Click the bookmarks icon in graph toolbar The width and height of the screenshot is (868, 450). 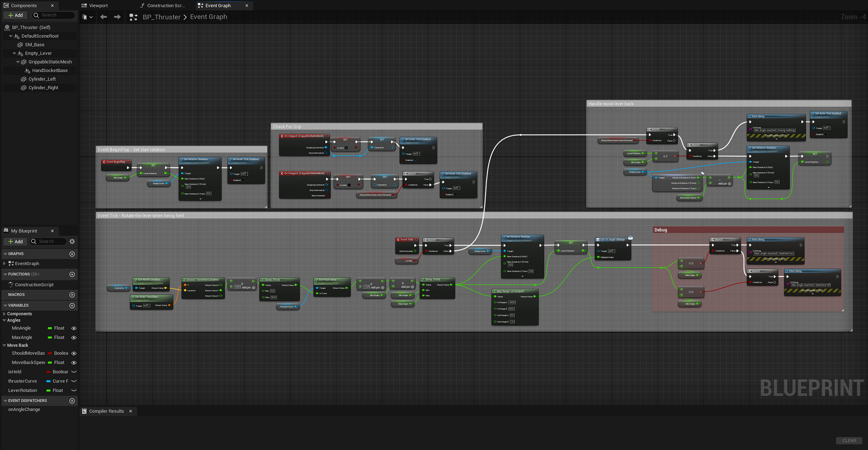85,17
